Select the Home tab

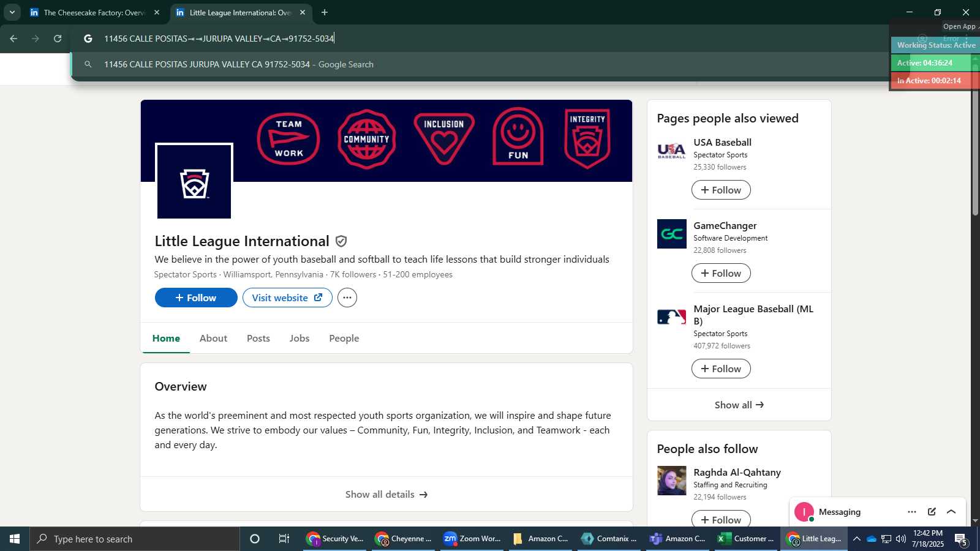166,338
